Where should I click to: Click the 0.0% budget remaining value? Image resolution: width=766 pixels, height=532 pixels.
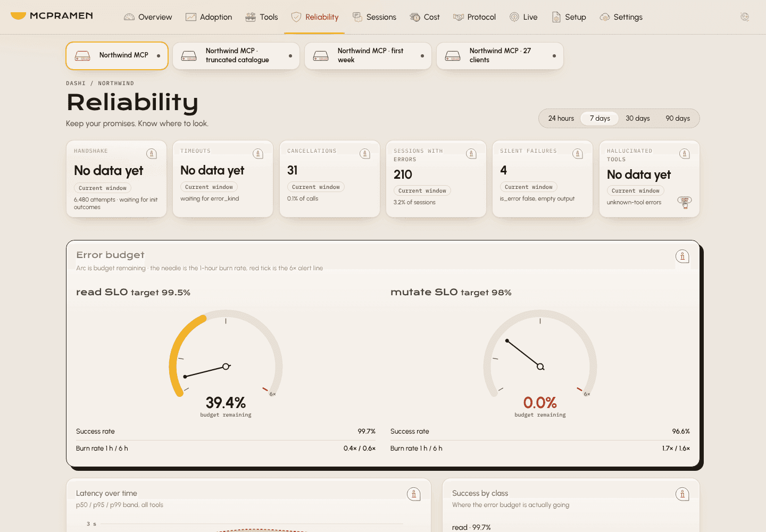click(x=540, y=403)
